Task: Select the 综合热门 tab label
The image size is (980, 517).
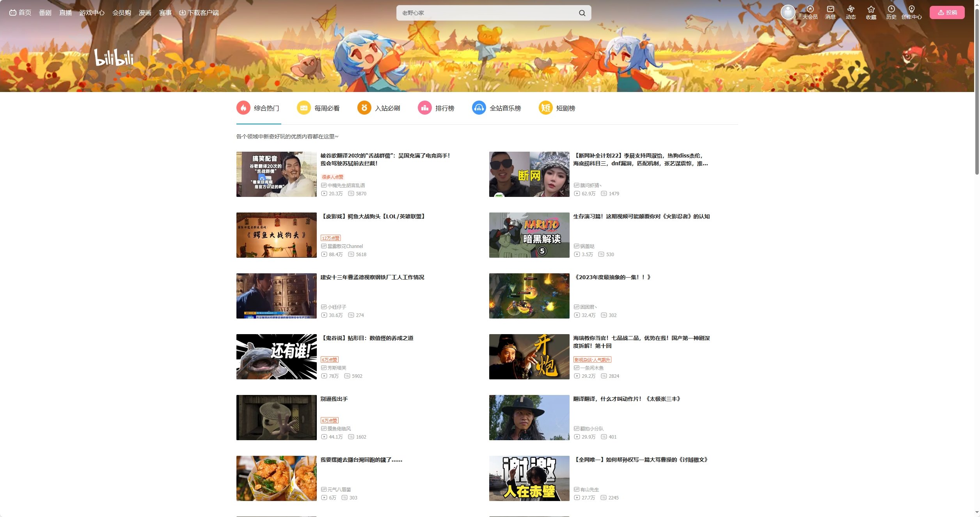Action: pos(266,108)
